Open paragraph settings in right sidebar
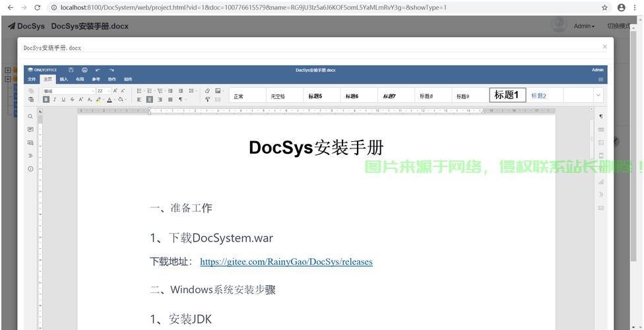The image size is (644, 330). (x=601, y=117)
